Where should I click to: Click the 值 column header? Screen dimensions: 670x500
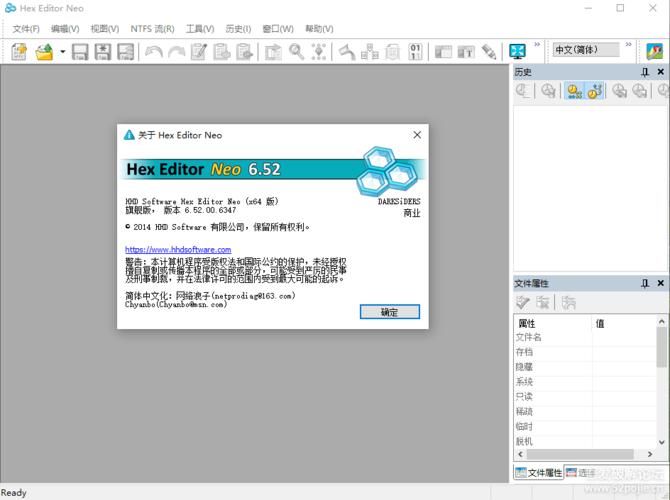624,324
